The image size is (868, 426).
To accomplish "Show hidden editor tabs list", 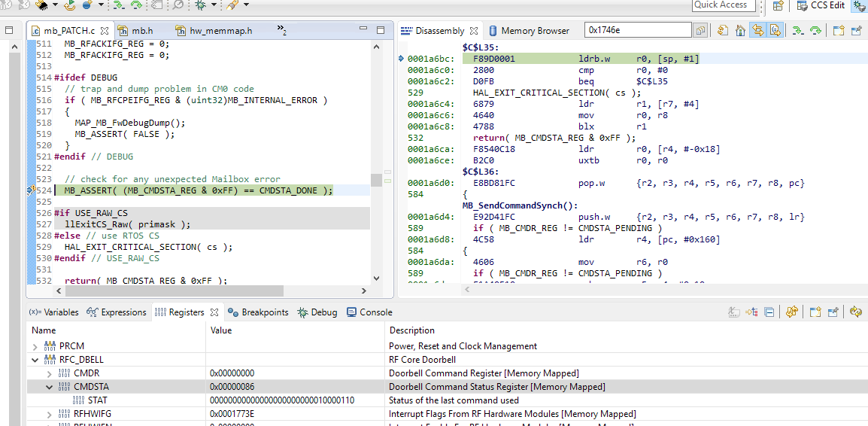I will pyautogui.click(x=282, y=30).
